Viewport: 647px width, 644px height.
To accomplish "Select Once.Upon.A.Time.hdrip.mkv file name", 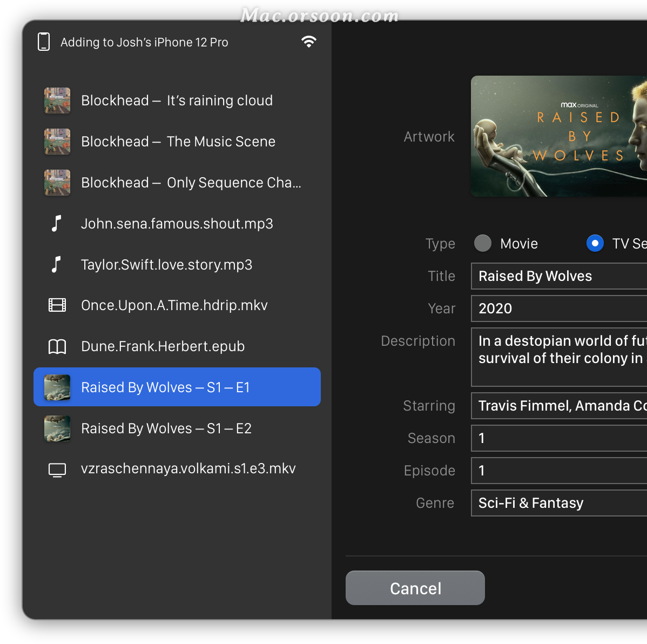I will (x=174, y=305).
